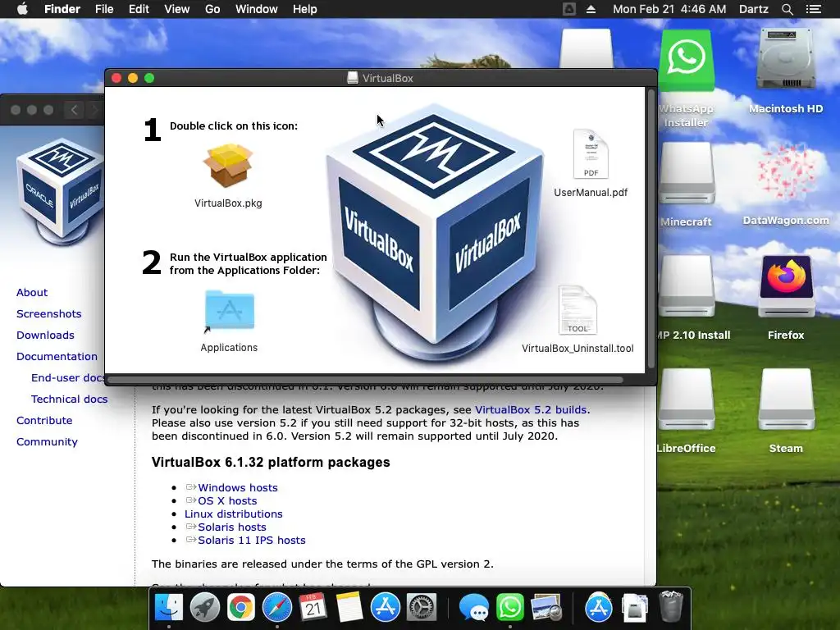Click the Safari back navigation button
The width and height of the screenshot is (840, 630).
coord(74,110)
